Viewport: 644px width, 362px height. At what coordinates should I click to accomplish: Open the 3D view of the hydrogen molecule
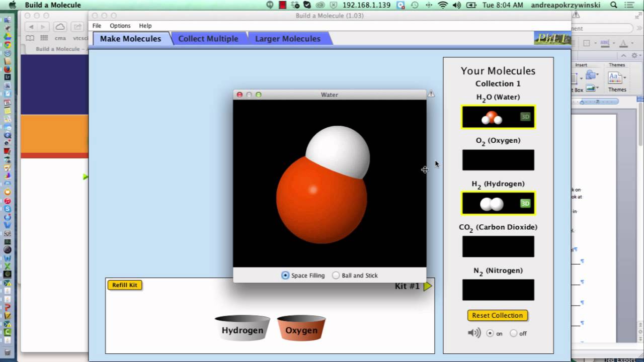pos(525,204)
